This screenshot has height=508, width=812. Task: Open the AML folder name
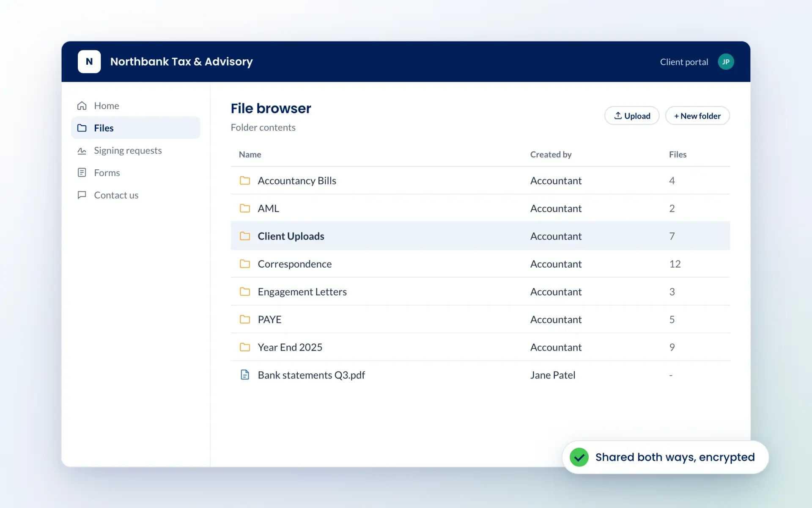click(x=269, y=208)
